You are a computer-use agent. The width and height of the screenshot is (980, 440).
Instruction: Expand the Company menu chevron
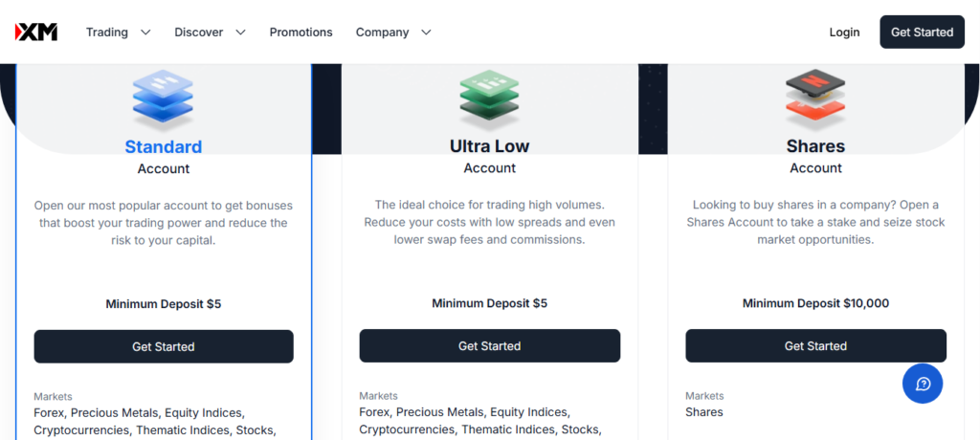coord(426,33)
